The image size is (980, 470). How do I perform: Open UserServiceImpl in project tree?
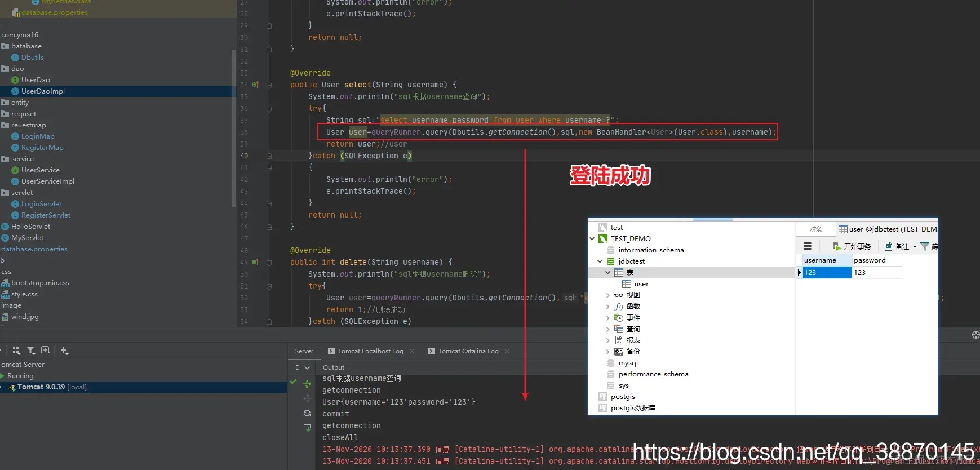pyautogui.click(x=47, y=181)
